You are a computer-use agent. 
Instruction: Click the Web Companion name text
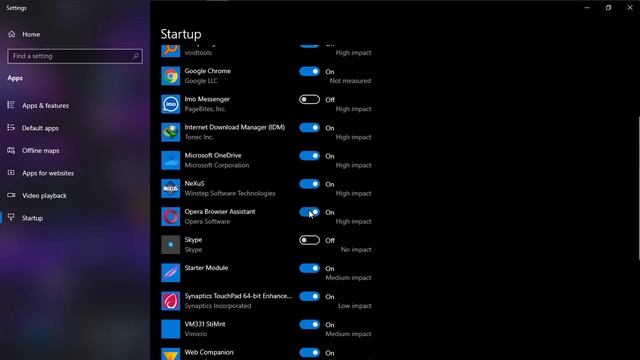pyautogui.click(x=209, y=352)
